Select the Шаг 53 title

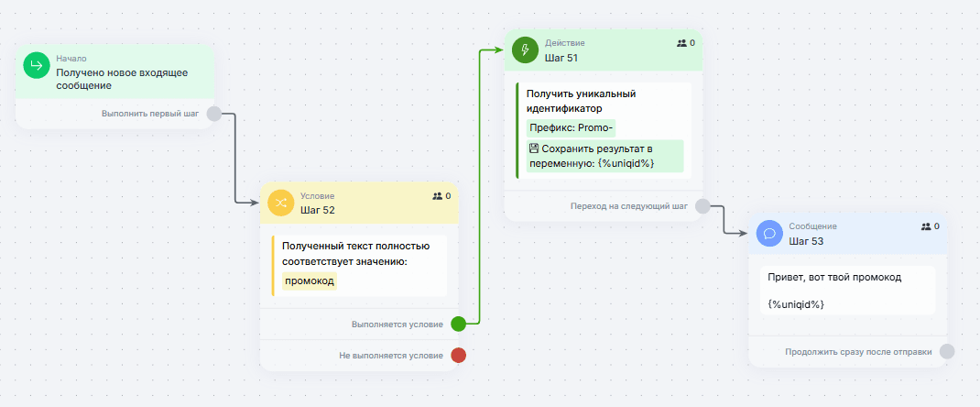pos(806,241)
